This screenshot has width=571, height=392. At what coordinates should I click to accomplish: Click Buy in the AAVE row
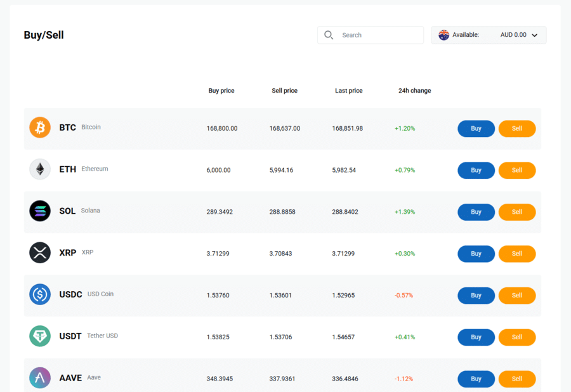point(476,379)
